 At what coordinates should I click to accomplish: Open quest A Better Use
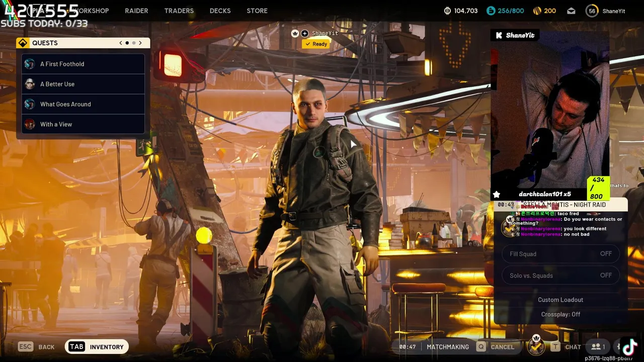84,84
